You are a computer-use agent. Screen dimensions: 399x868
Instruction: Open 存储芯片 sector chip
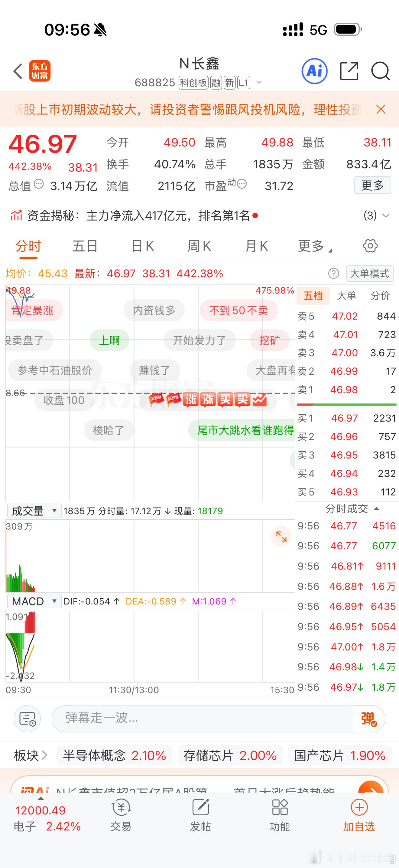230,755
